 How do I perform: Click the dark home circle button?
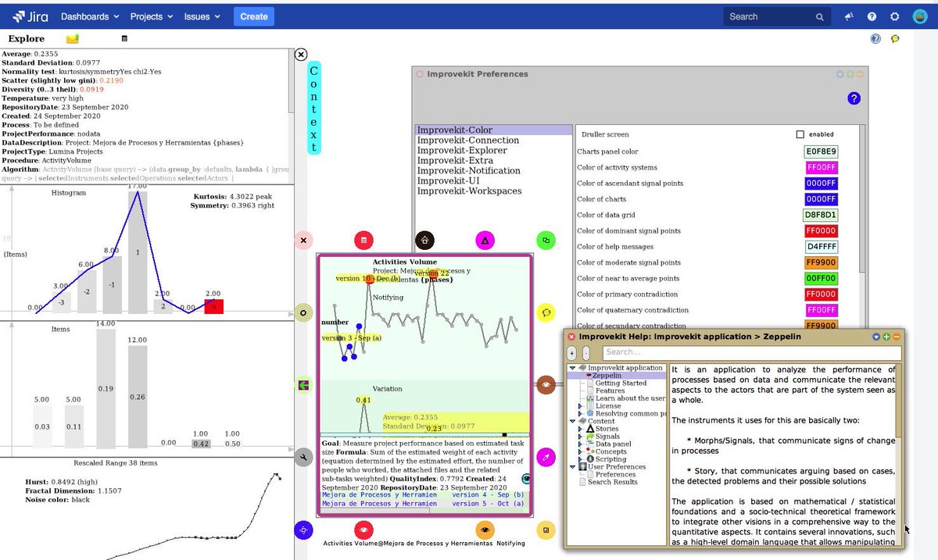(x=424, y=240)
